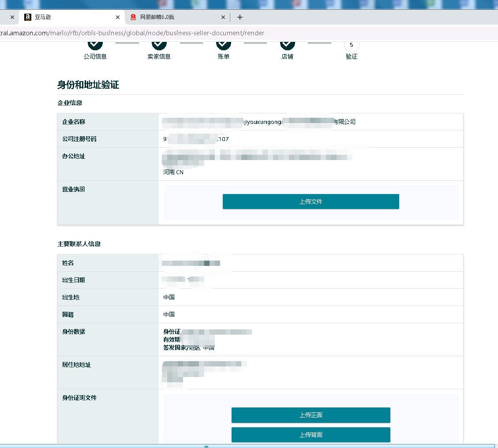Image resolution: width=498 pixels, height=448 pixels.
Task: Close the 亚马逊 tab
Action: coord(117,17)
